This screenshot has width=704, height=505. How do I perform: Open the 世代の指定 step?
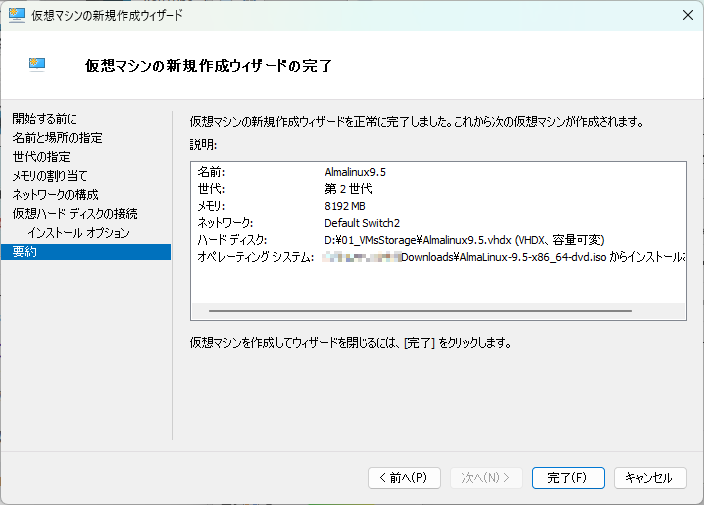click(x=41, y=157)
